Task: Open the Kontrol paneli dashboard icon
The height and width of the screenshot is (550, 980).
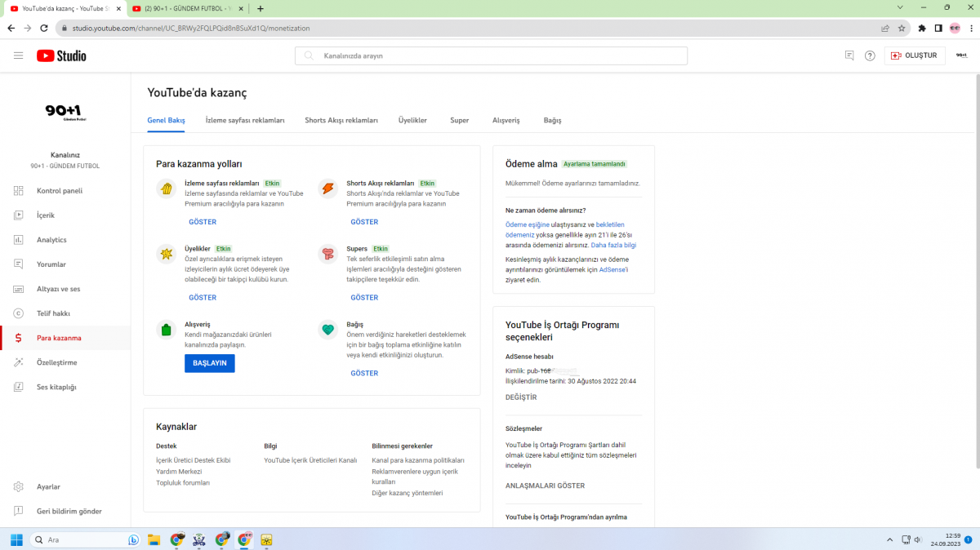Action: tap(18, 191)
